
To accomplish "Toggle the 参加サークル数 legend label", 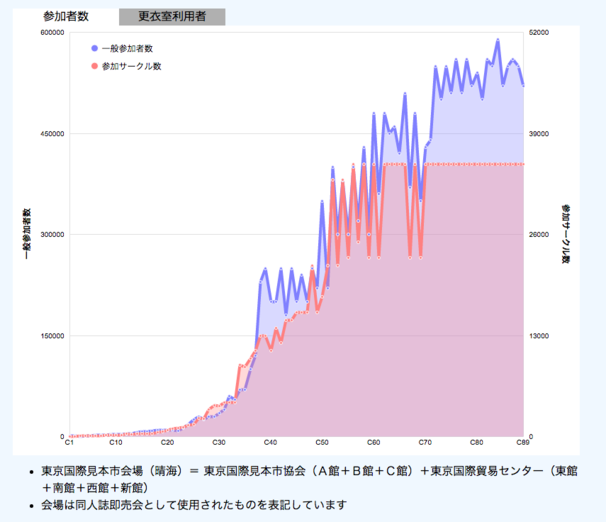I will (x=131, y=66).
